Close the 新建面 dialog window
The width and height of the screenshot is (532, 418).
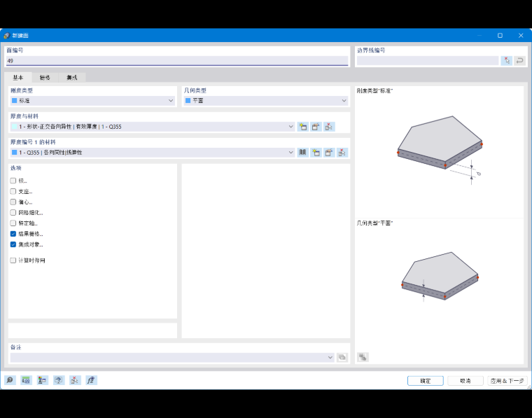pos(521,36)
